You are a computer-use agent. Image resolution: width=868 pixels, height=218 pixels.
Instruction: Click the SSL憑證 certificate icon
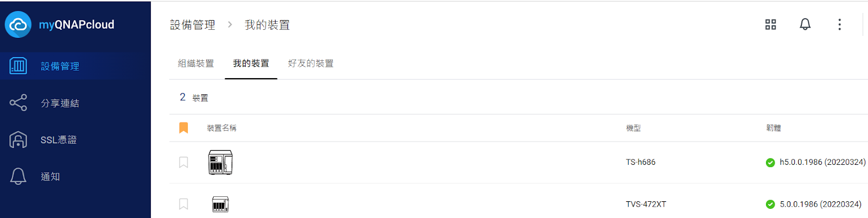18,140
